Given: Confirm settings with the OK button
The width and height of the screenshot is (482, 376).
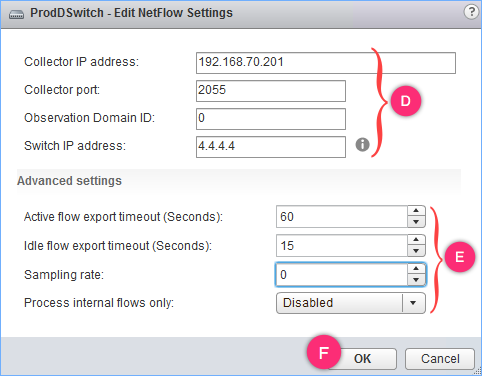Looking at the screenshot, I should point(363,359).
